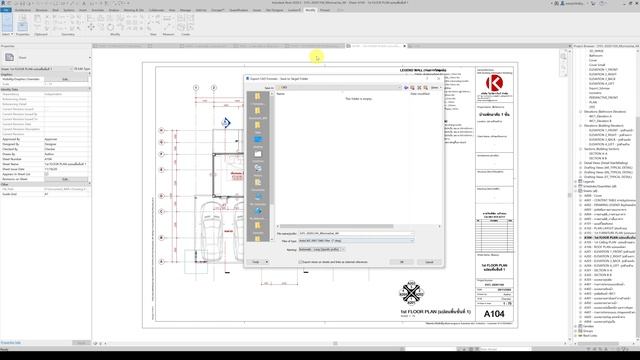Click the Back arrow icon in the export dialog
This screenshot has width=640, height=360.
(406, 88)
